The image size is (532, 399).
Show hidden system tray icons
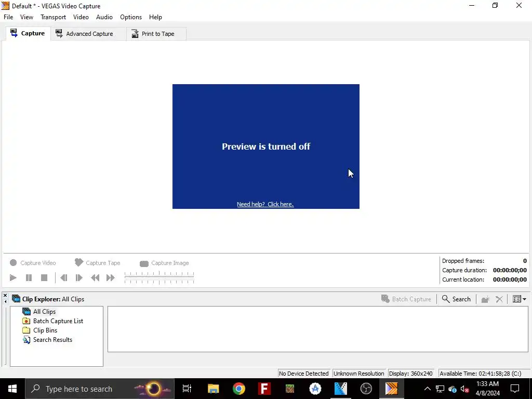coord(427,389)
